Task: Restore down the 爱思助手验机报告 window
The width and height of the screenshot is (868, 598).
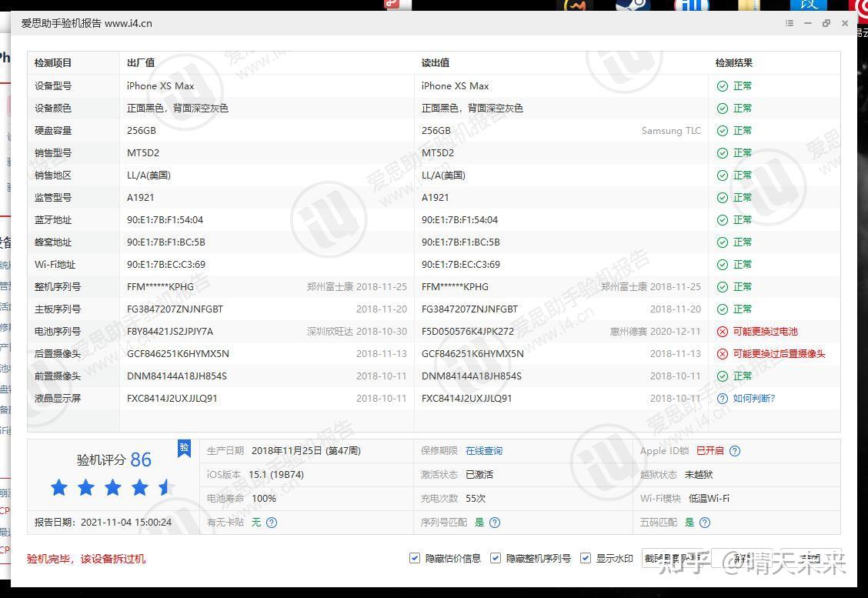Action: 826,23
